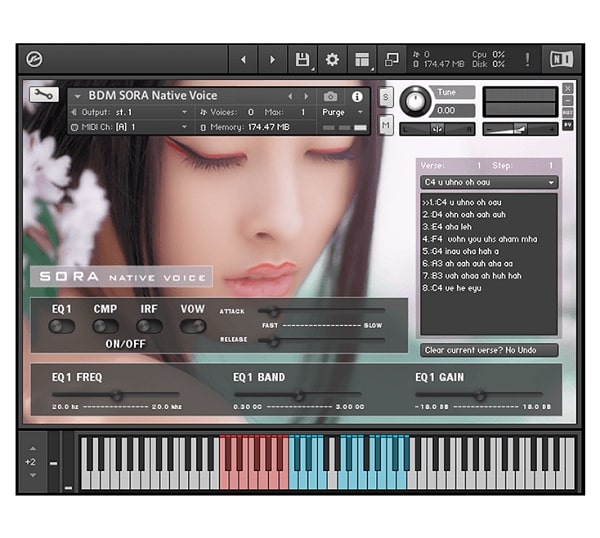This screenshot has width=600, height=538.
Task: Click the Release slider handle
Action: 273,341
